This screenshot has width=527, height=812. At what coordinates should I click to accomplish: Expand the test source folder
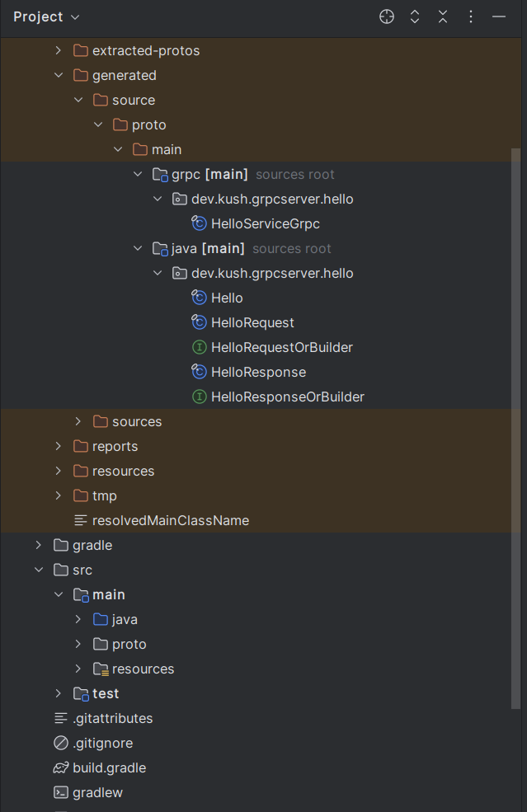click(57, 693)
